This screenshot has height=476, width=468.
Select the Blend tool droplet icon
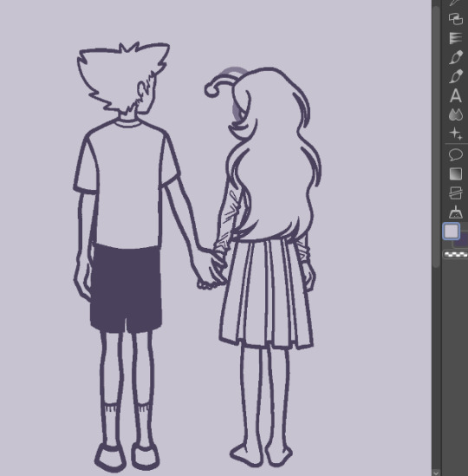tap(456, 114)
